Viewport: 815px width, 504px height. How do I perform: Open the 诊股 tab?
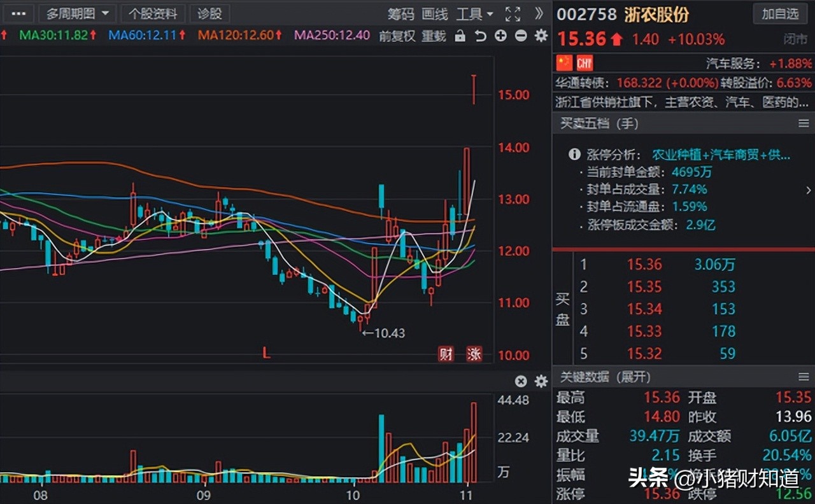(x=210, y=13)
